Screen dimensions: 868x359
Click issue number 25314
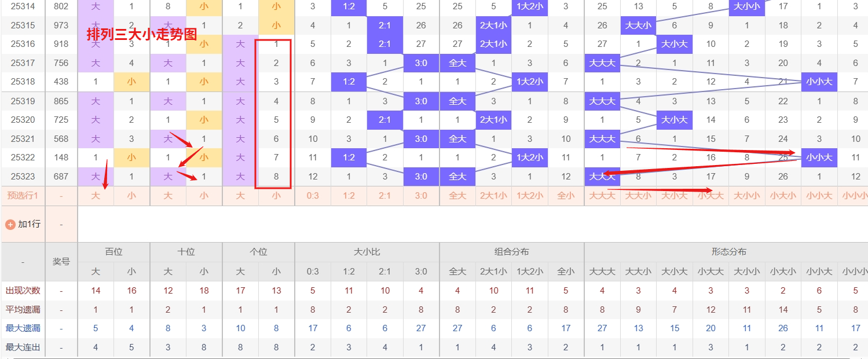tap(23, 6)
